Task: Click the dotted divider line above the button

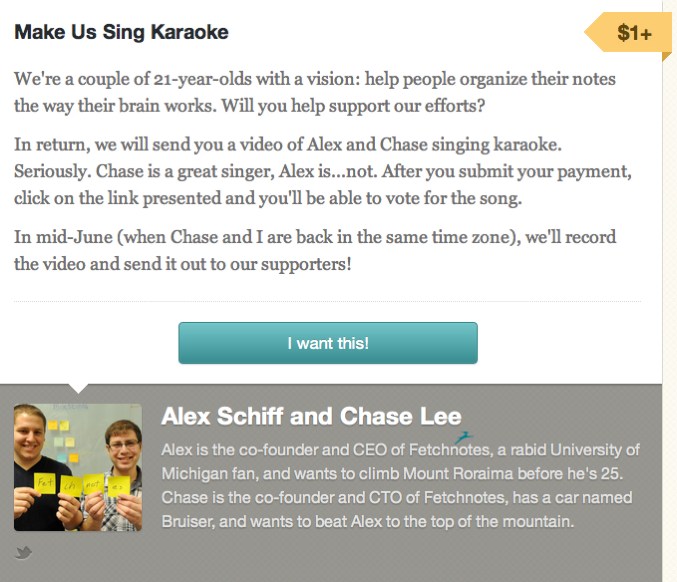Action: [x=327, y=301]
